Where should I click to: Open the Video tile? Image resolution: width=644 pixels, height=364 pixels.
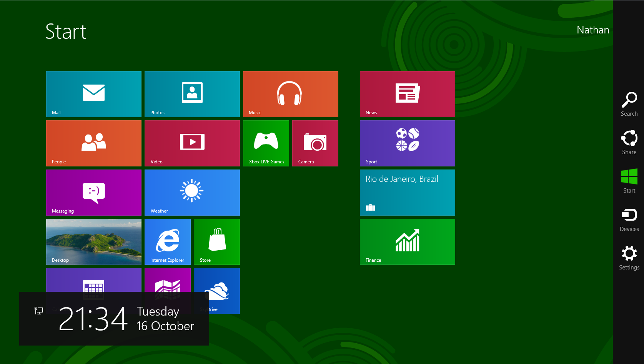coord(192,143)
